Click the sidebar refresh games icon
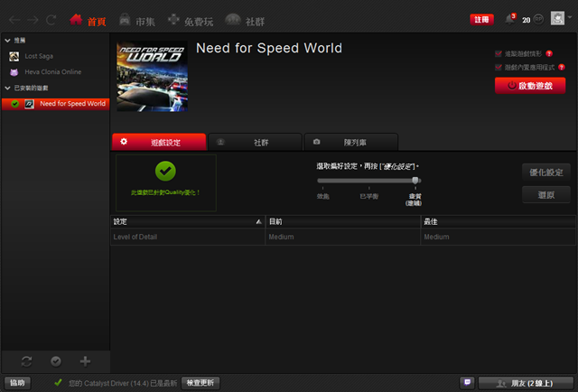 [26, 361]
